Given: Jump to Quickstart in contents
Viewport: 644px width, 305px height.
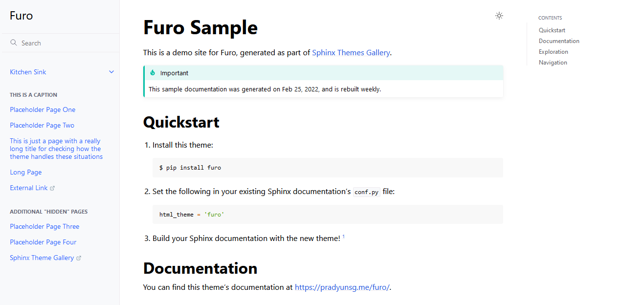Looking at the screenshot, I should (552, 30).
